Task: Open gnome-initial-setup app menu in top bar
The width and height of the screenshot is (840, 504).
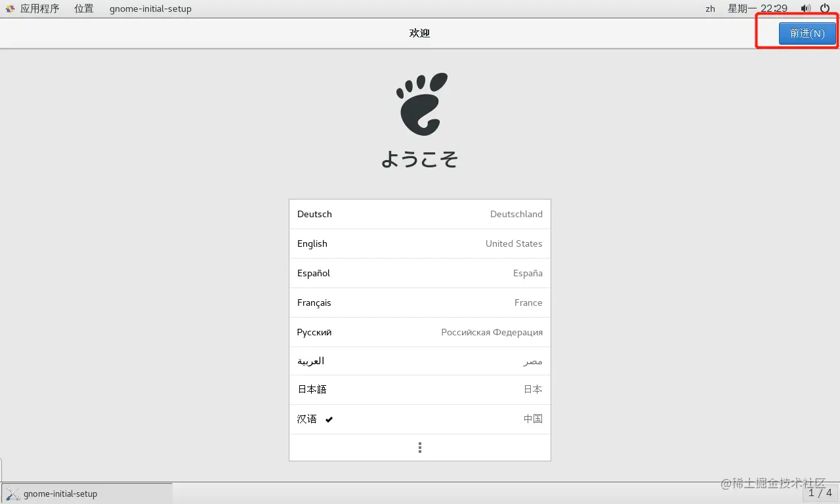Action: (x=150, y=9)
